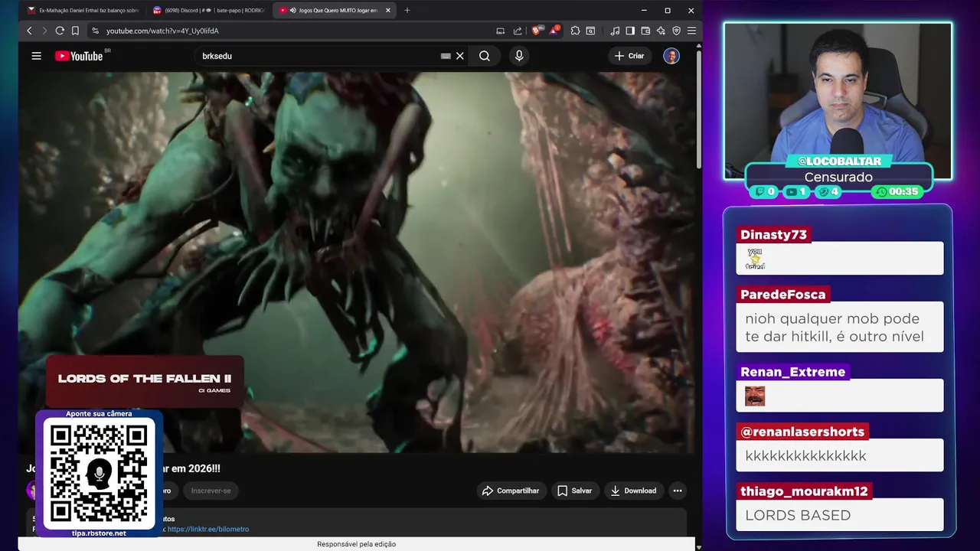Open YouTube guide hamburger menu
The image size is (980, 551).
36,56
